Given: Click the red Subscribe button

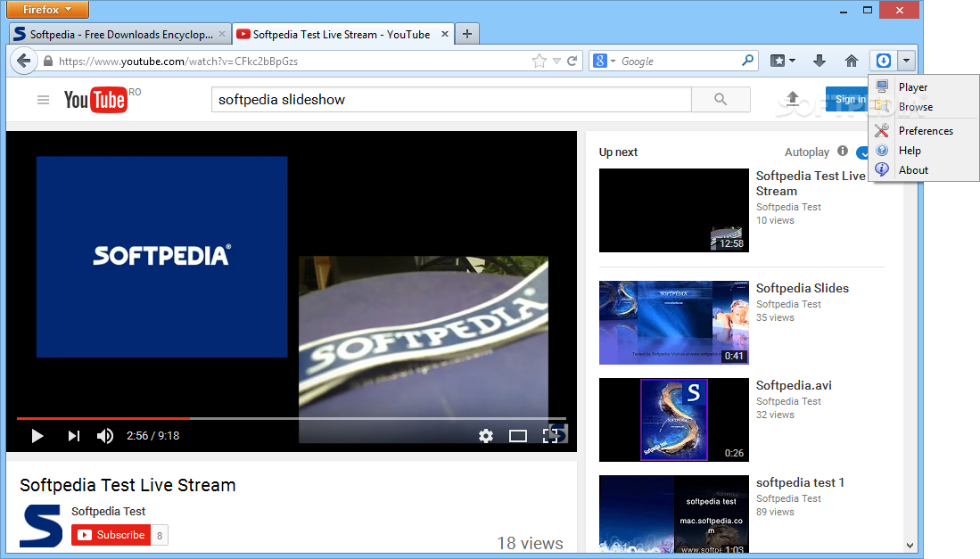Looking at the screenshot, I should coord(111,535).
